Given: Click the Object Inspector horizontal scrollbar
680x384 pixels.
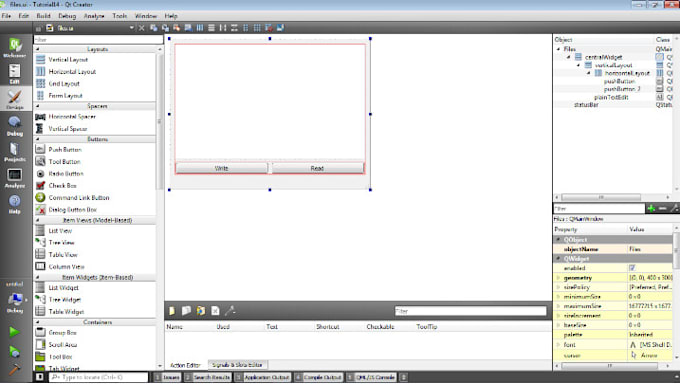Looking at the screenshot, I should [x=613, y=197].
